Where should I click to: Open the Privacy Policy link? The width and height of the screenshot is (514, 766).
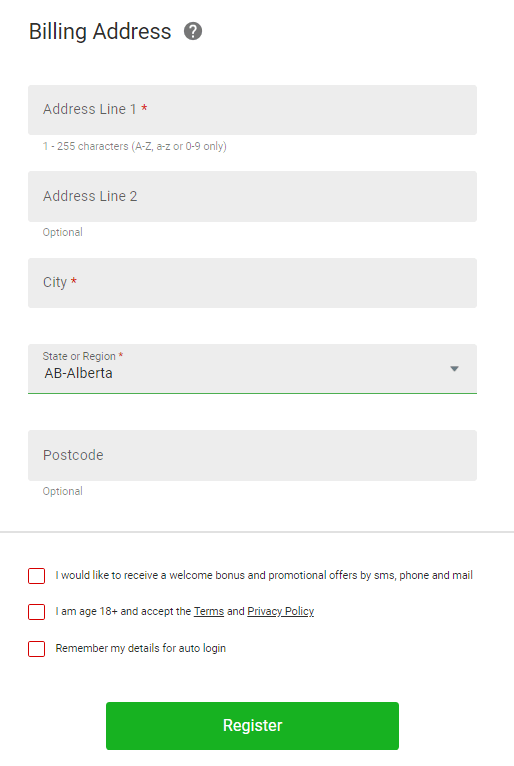280,611
